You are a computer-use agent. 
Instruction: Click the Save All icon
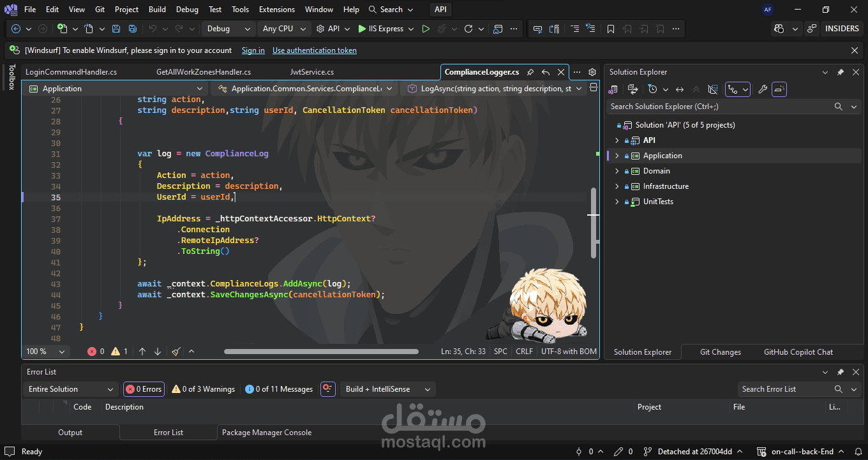(132, 29)
